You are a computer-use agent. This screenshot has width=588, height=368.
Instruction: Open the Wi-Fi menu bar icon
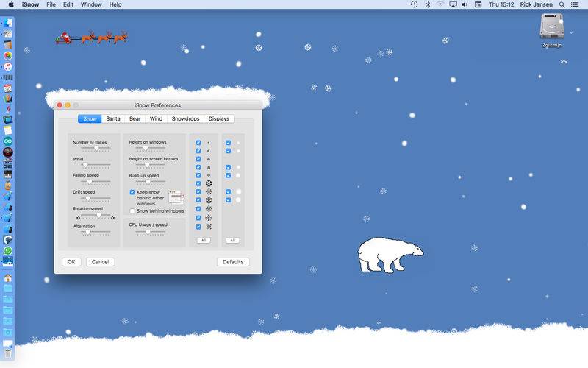click(x=440, y=4)
